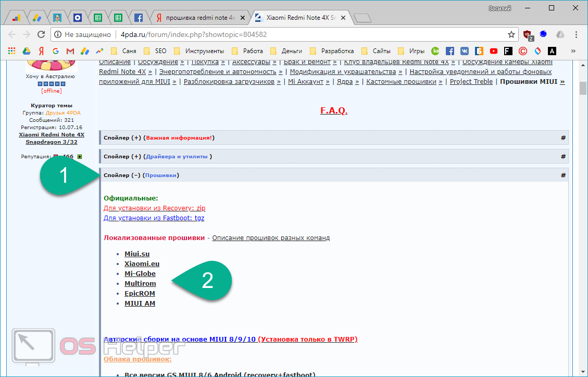Image resolution: width=588 pixels, height=377 pixels.
Task: Open the Xiaomi.eu firmware link
Action: 142,264
